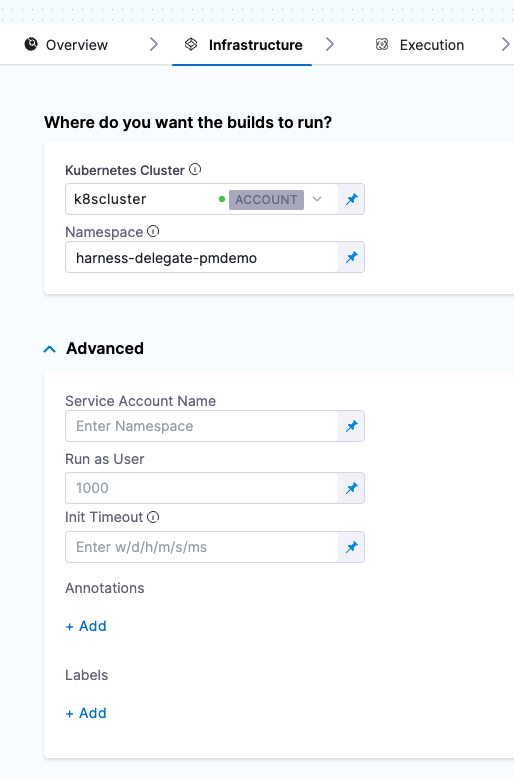Click the Init Timeout input field

click(x=201, y=547)
